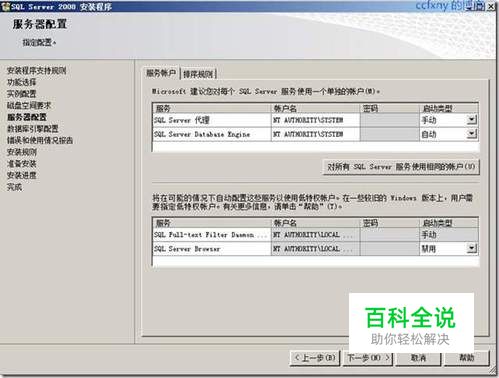Switch to the 排序规则 tab

198,74
